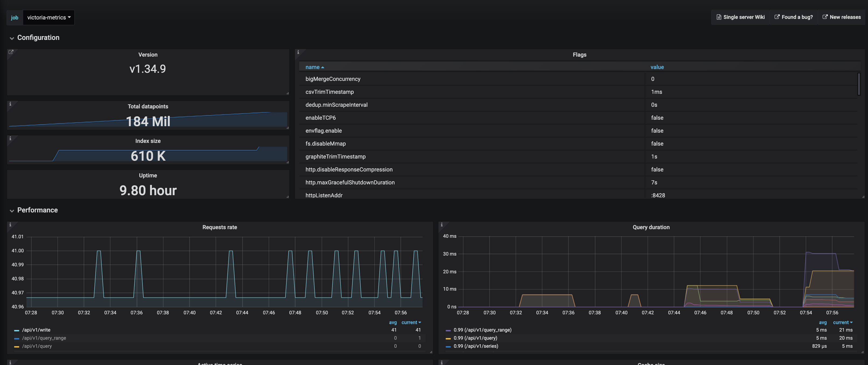This screenshot has width=868, height=365.
Task: Open the Found a bug? link
Action: pyautogui.click(x=794, y=17)
